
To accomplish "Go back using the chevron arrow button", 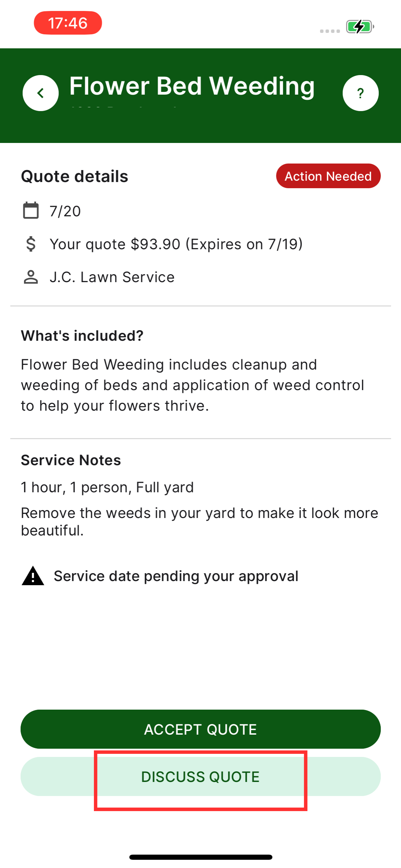I will (40, 93).
